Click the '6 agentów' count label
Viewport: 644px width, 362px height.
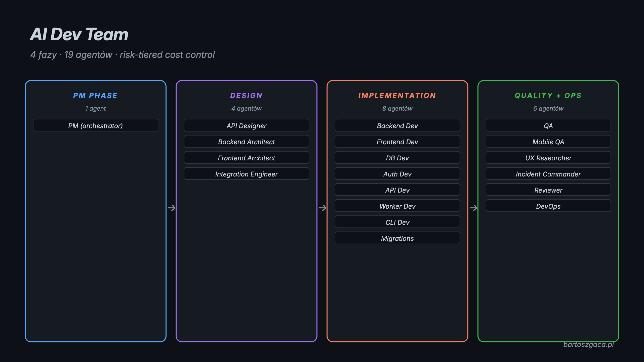[548, 108]
